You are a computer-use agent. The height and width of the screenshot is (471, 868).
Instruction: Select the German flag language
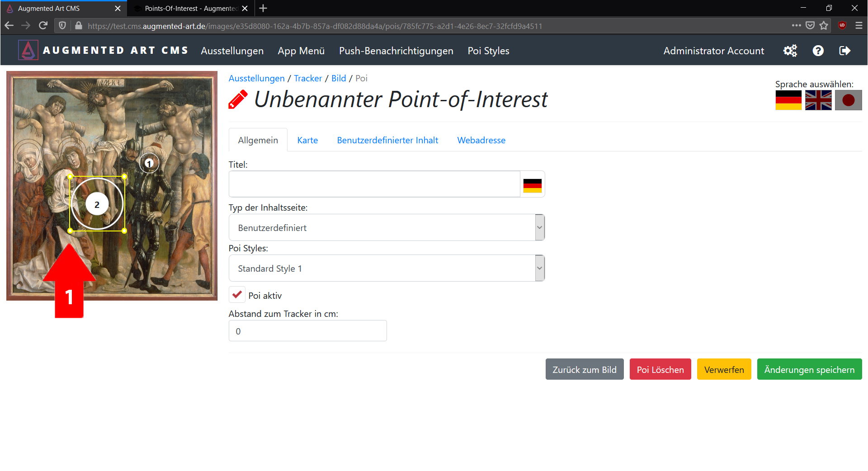[788, 100]
